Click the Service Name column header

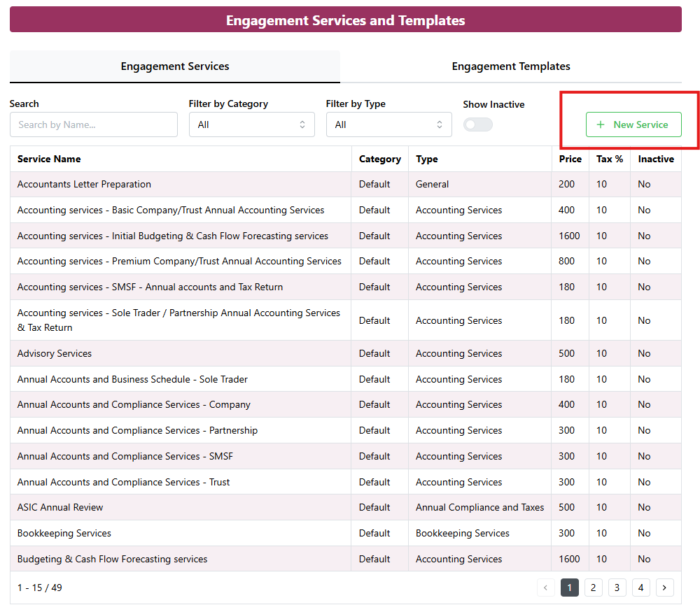(x=49, y=159)
